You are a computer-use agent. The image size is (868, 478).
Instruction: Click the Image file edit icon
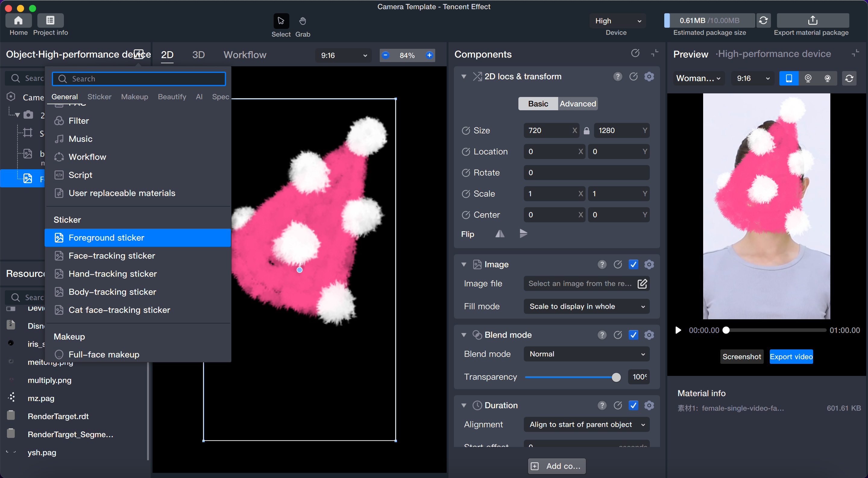642,284
